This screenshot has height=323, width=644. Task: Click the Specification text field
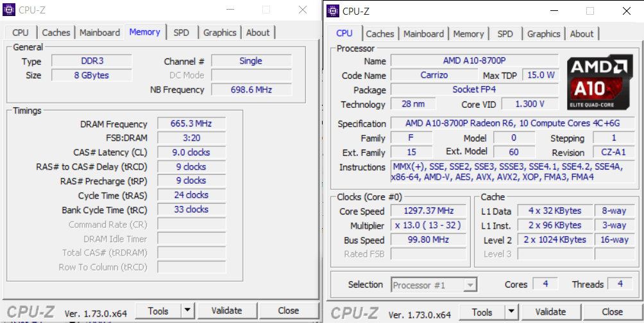pyautogui.click(x=513, y=123)
